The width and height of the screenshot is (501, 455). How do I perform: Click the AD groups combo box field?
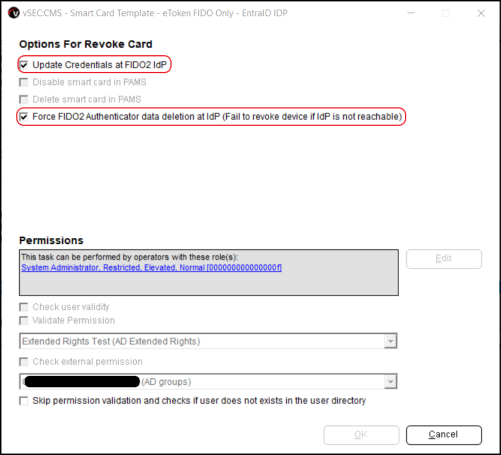point(208,382)
